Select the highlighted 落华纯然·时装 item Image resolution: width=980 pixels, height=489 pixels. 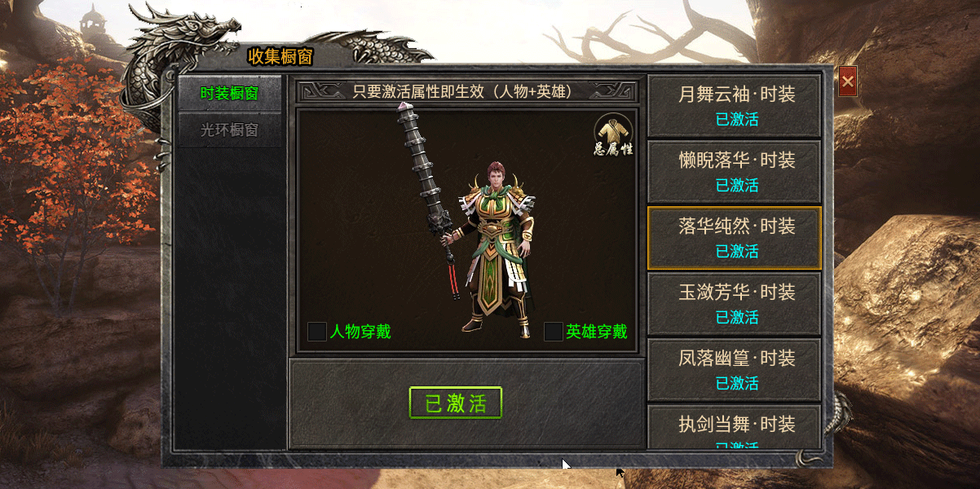734,238
